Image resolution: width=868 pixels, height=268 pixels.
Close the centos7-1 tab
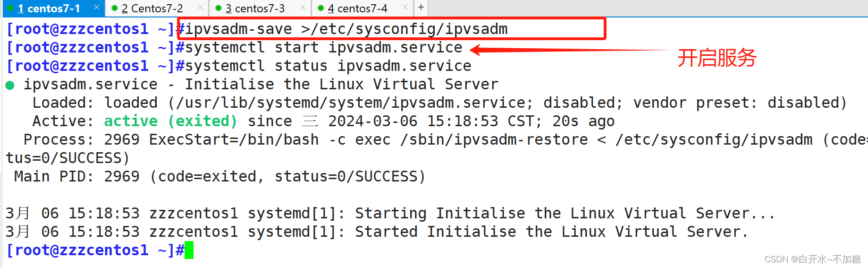pyautogui.click(x=96, y=8)
